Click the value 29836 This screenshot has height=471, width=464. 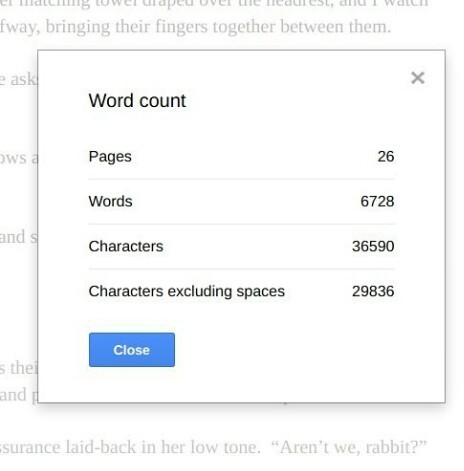coord(373,291)
